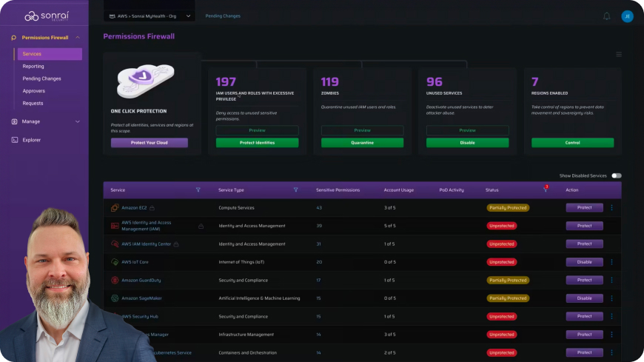644x362 pixels.
Task: Click the AWS IoT Core service icon
Action: tap(115, 262)
